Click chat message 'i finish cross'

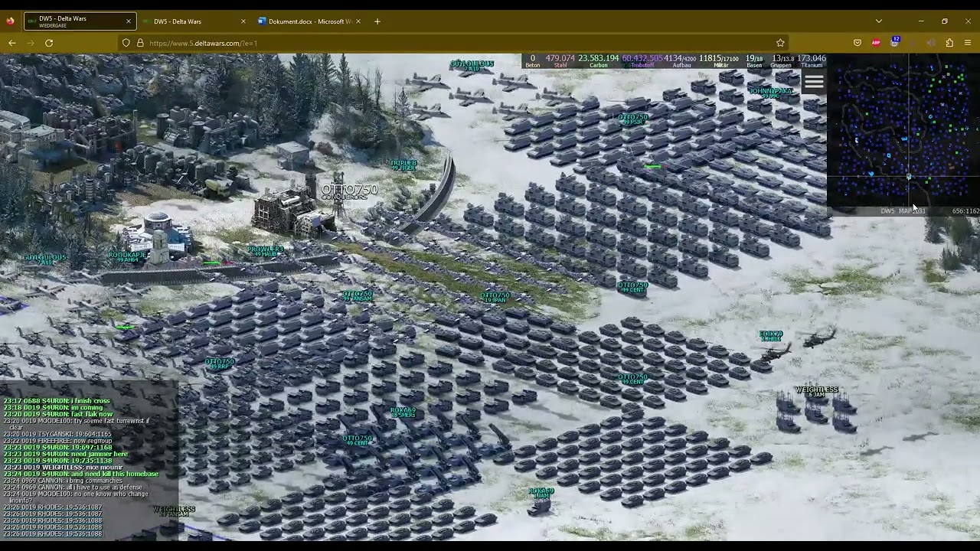click(x=91, y=401)
